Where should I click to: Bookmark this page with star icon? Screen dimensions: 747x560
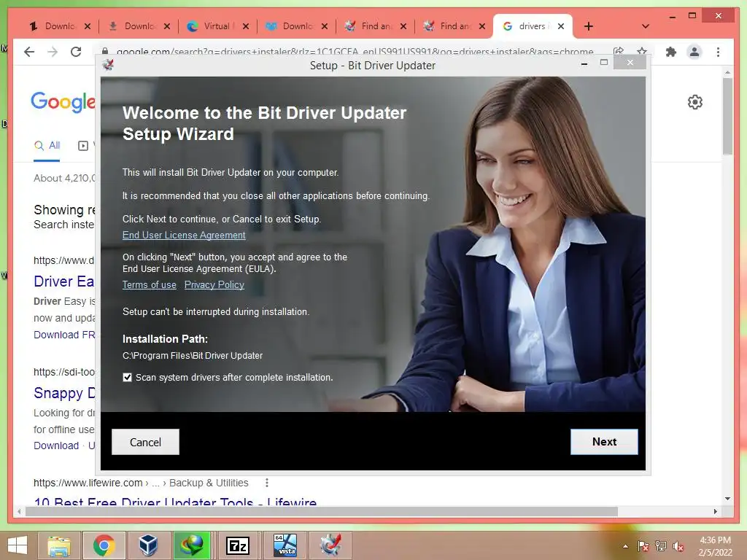(x=642, y=51)
